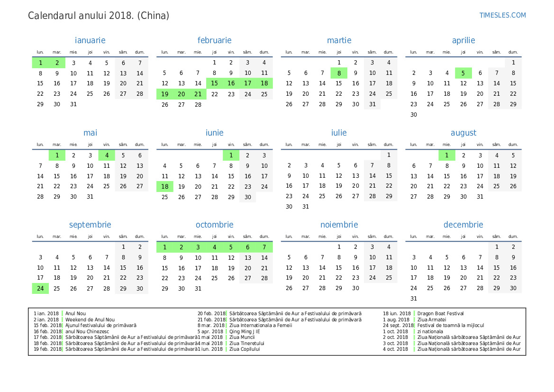
Task: Click the 'Anul Nou' legend entry
Action: tap(76, 314)
